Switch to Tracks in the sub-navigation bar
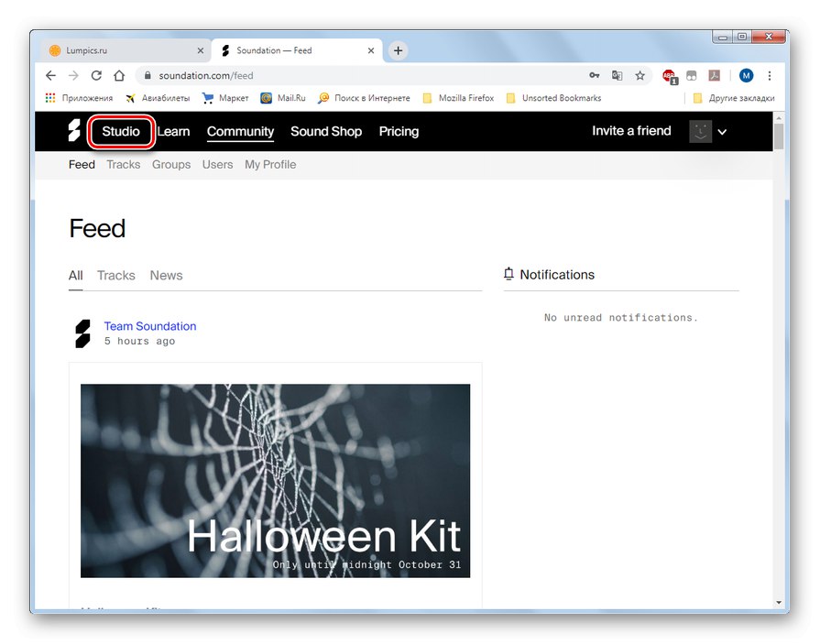This screenshot has height=644, width=820. 124,165
